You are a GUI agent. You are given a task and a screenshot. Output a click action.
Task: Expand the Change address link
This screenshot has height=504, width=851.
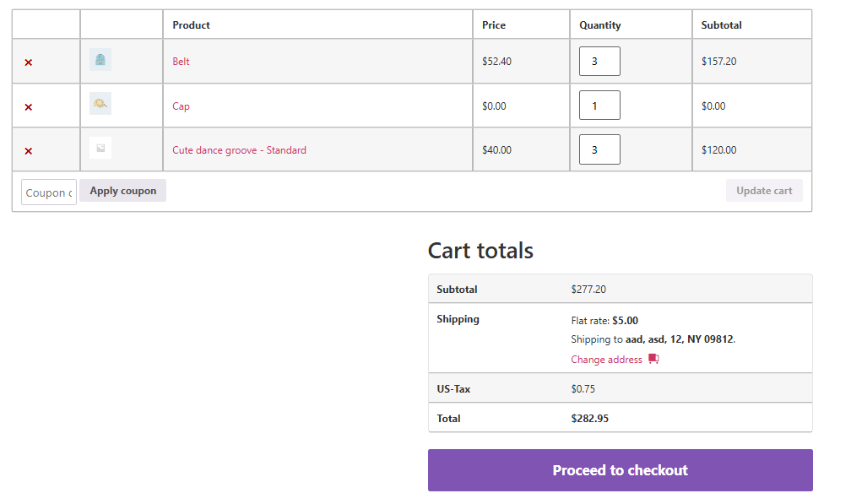click(x=606, y=360)
